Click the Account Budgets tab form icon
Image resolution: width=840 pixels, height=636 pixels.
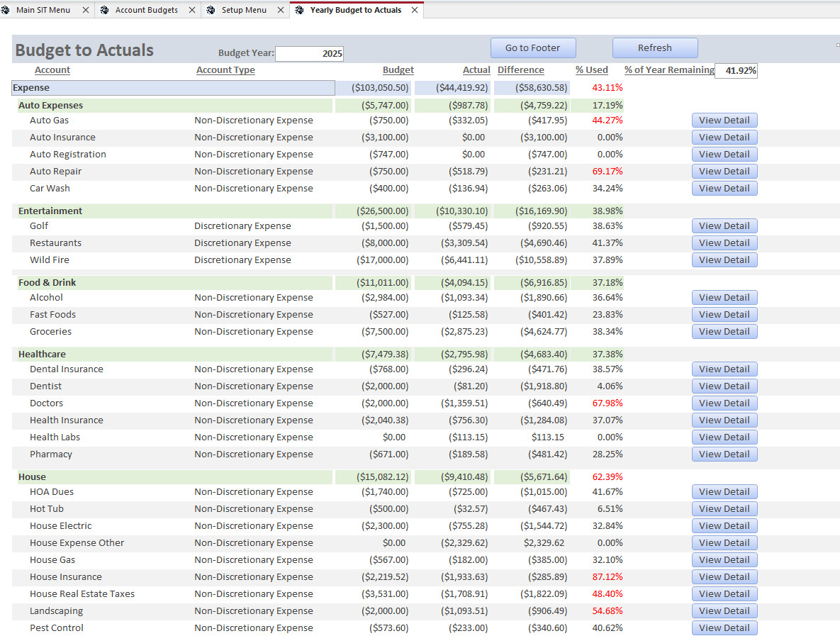tap(104, 10)
